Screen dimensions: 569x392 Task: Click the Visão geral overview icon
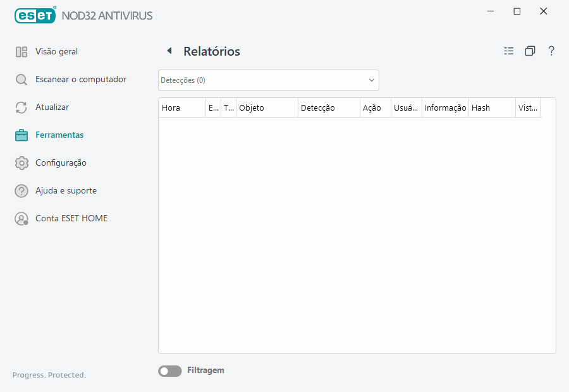click(21, 51)
